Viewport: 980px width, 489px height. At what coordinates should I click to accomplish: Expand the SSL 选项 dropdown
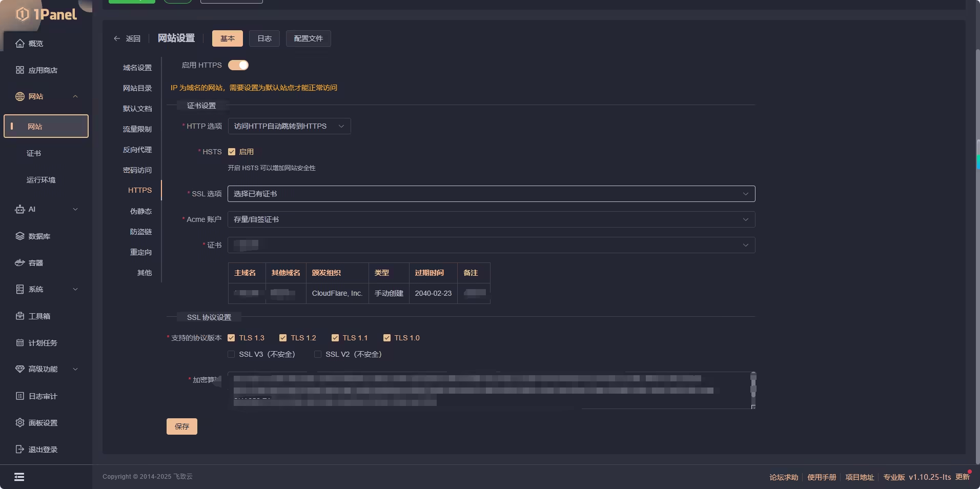(492, 194)
